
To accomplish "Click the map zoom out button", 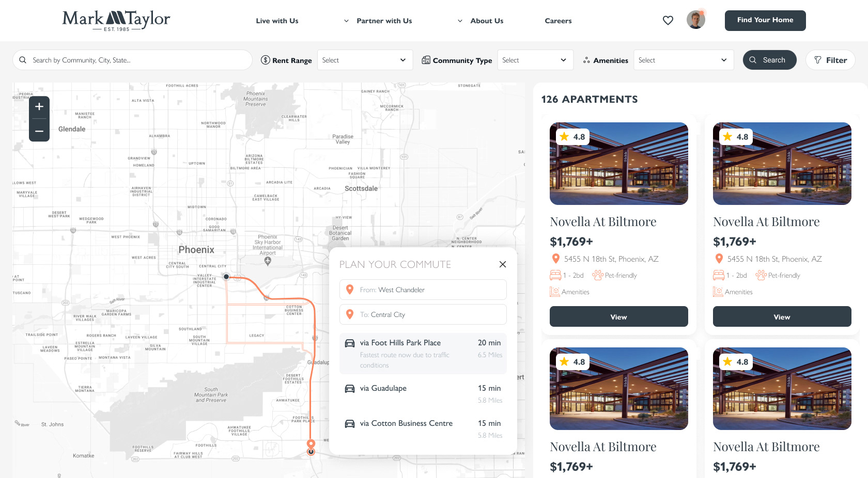I will point(39,131).
